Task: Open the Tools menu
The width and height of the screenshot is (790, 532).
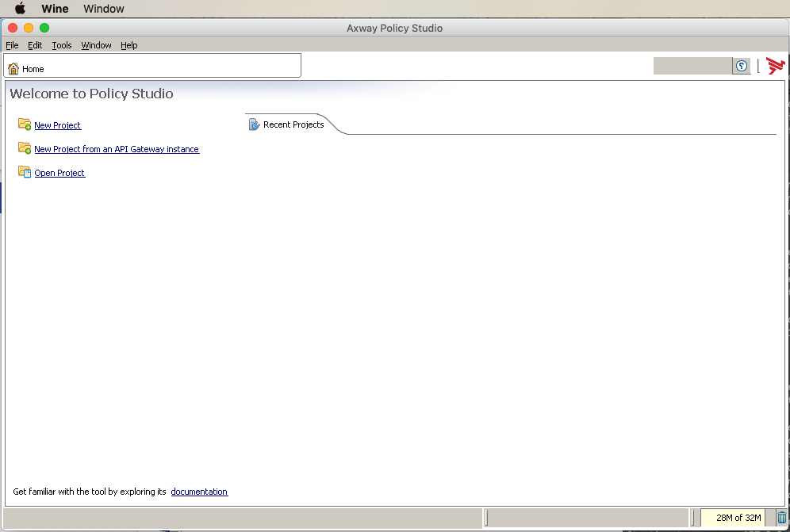Action: [x=61, y=45]
